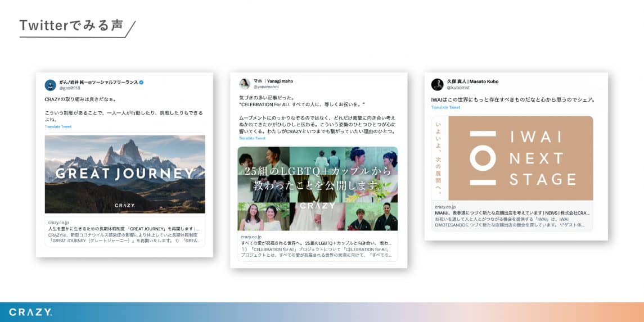Click the avatar of マホ | Yanagi maho
The height and width of the screenshot is (322, 644).
coord(245,84)
